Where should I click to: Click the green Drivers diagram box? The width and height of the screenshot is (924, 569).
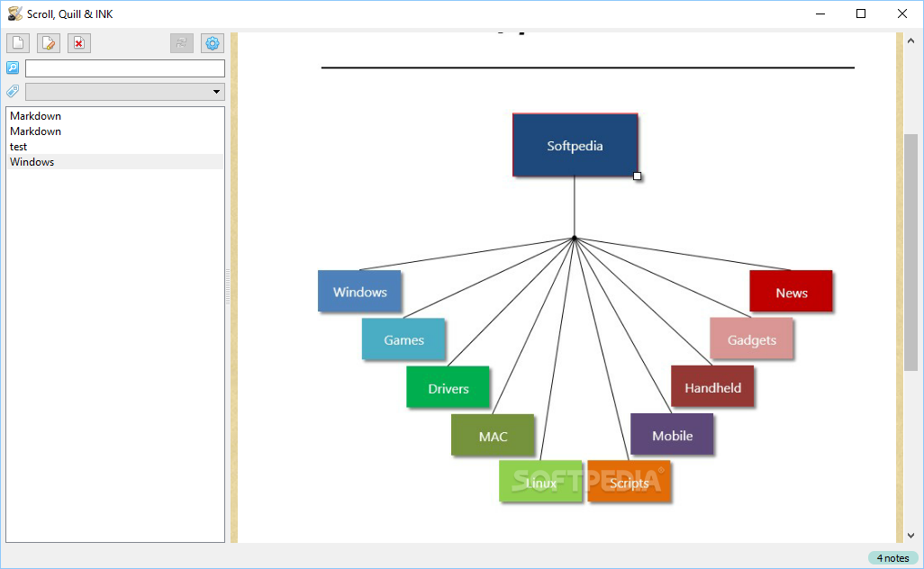(x=448, y=387)
